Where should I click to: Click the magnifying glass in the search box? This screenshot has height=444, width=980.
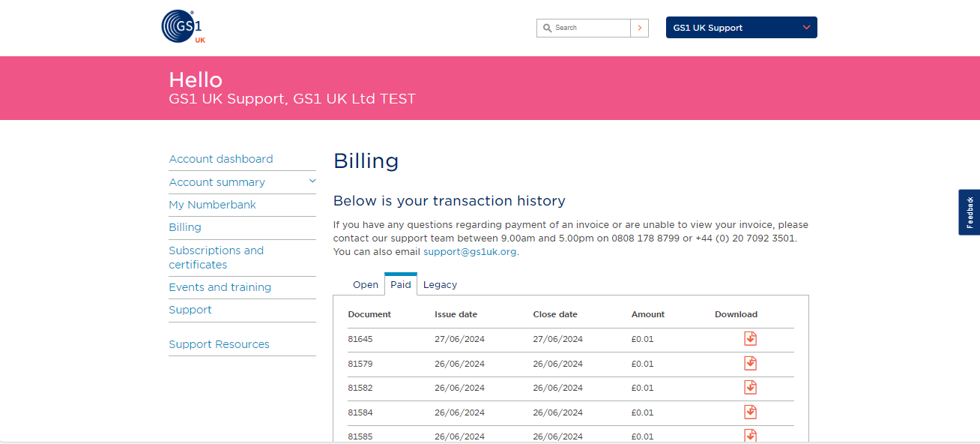point(548,28)
